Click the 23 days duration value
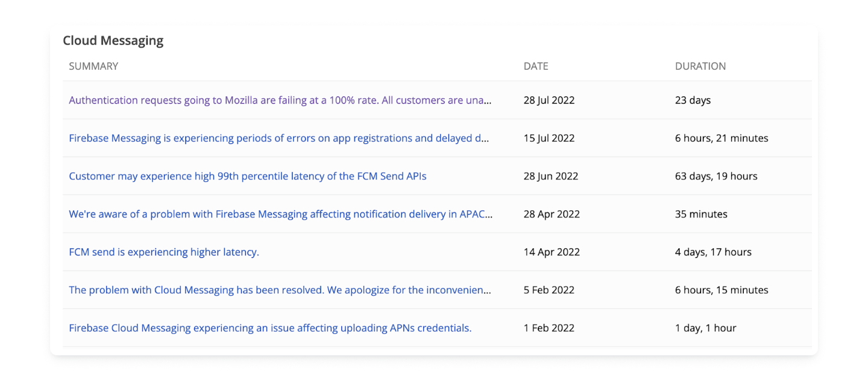The image size is (868, 380). tap(693, 100)
